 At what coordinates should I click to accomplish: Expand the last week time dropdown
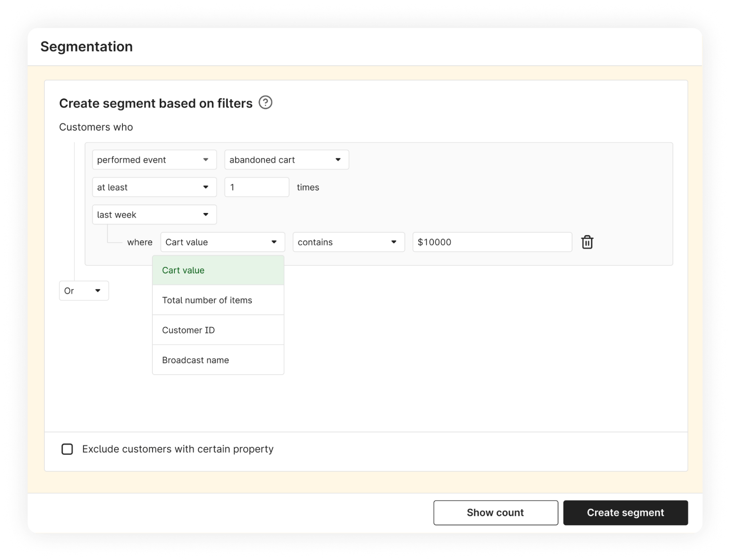click(154, 215)
